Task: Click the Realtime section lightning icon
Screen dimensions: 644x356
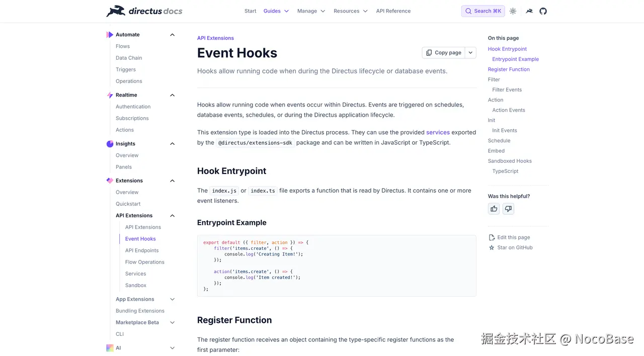Action: pos(110,95)
